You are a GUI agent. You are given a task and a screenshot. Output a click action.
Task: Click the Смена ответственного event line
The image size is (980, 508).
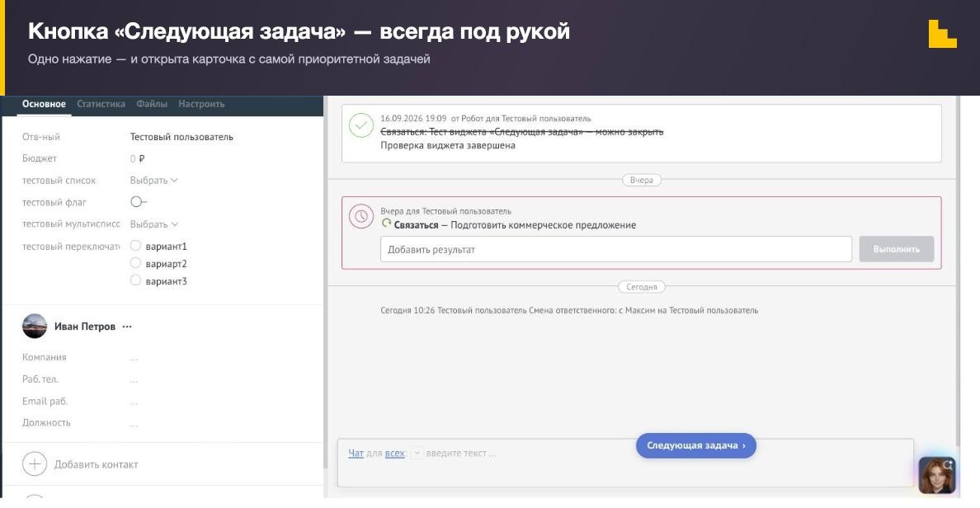568,311
